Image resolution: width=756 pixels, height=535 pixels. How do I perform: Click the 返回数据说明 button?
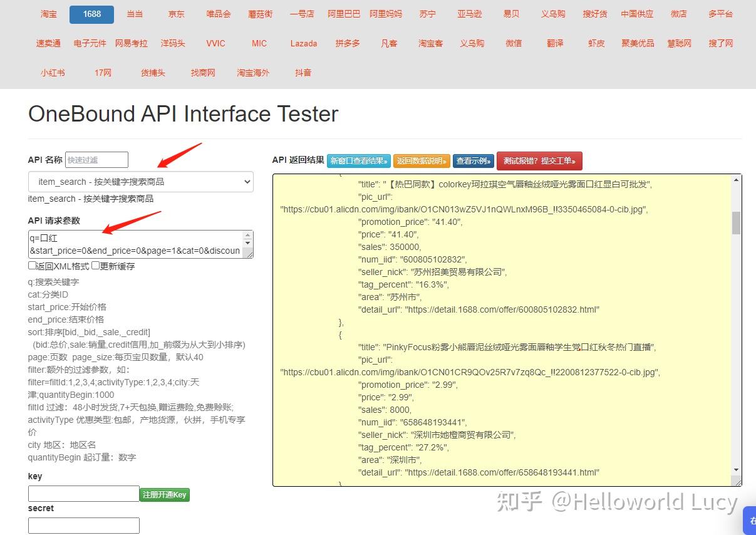click(422, 160)
